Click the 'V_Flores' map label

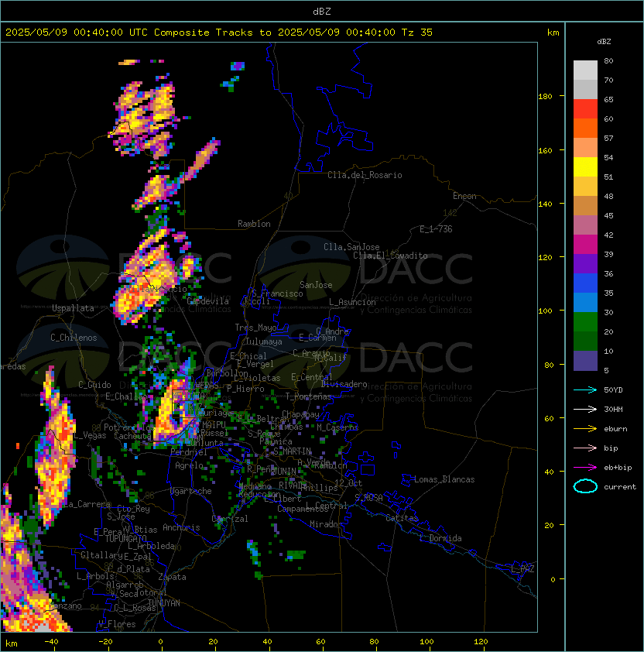pos(117,624)
